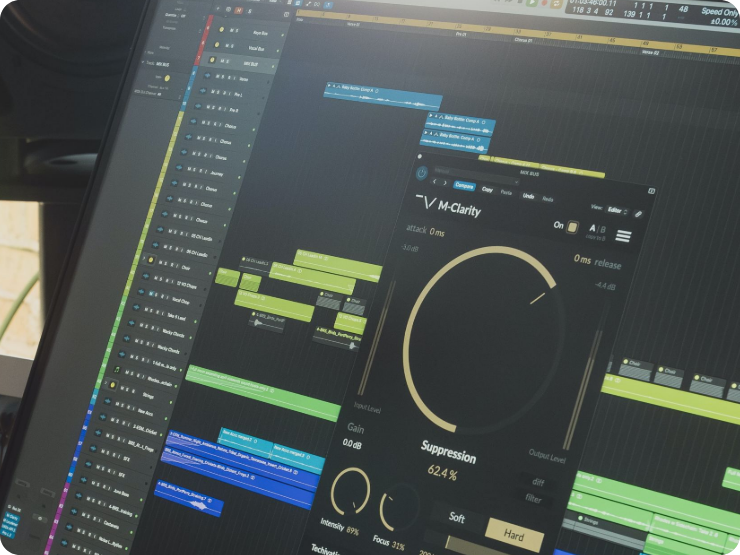740x555 pixels.
Task: Click the Focus knob
Action: tap(400, 508)
